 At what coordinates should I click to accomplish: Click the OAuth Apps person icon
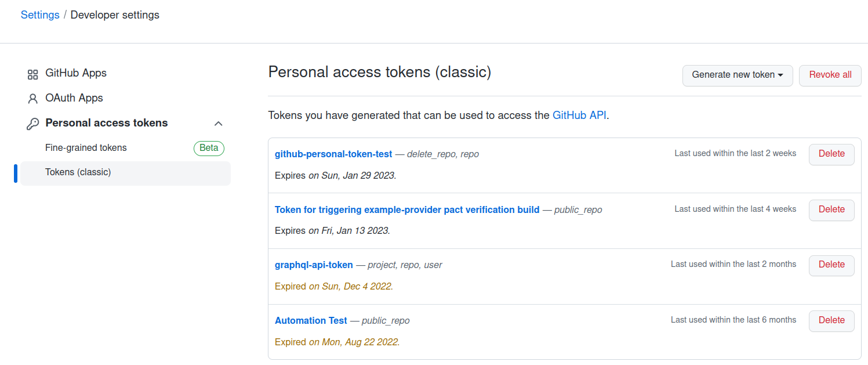click(32, 99)
